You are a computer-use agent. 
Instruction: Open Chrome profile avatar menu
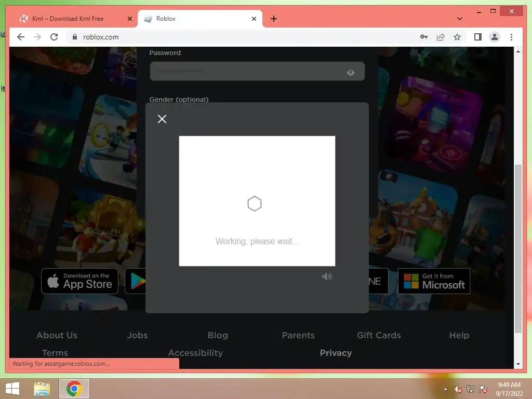495,37
